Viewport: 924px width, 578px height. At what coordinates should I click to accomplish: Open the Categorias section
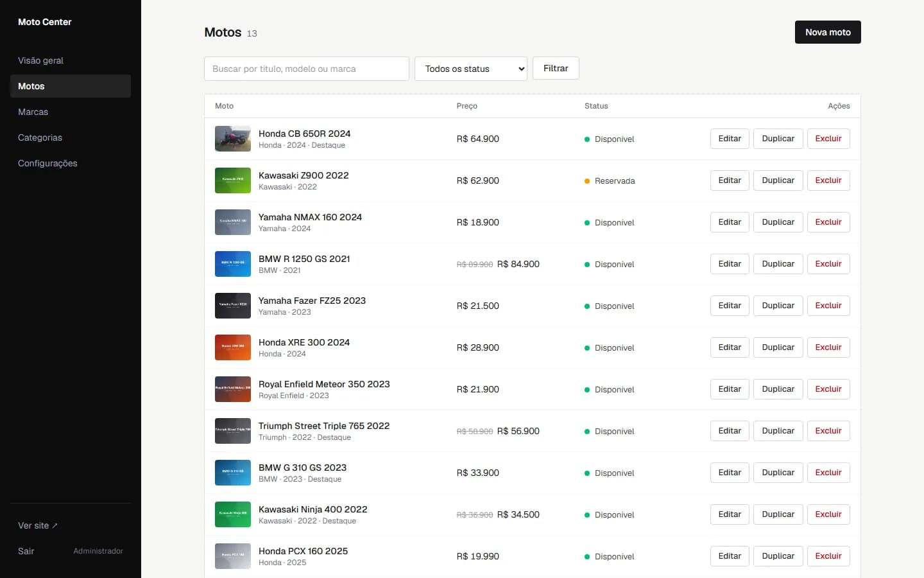[x=71, y=137]
